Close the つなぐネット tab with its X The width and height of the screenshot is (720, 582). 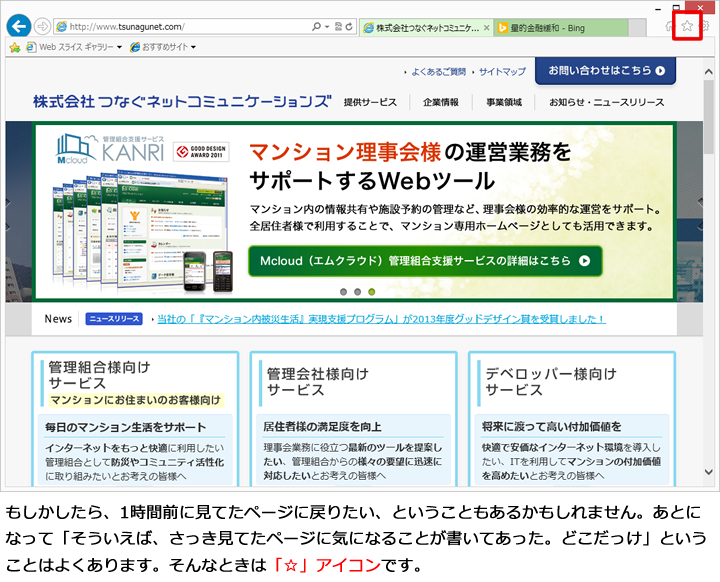pos(487,28)
